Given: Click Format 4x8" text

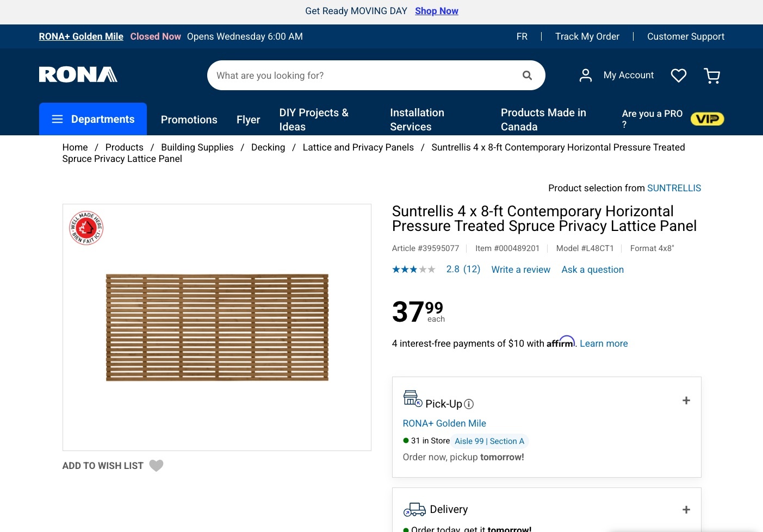Looking at the screenshot, I should pyautogui.click(x=652, y=248).
